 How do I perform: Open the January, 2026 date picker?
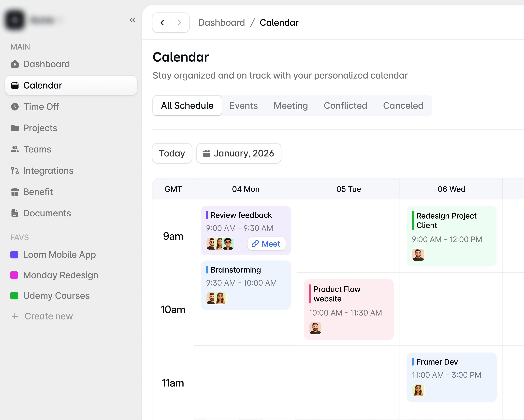(x=239, y=153)
